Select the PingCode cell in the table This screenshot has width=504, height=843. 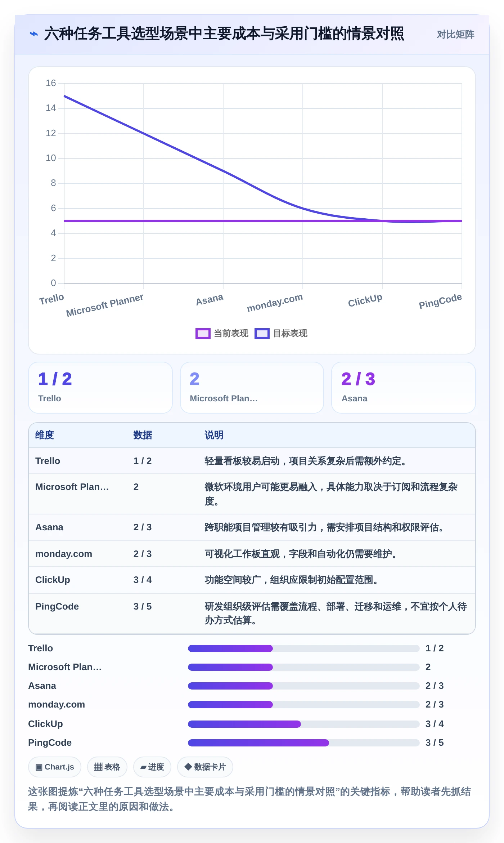tap(57, 607)
